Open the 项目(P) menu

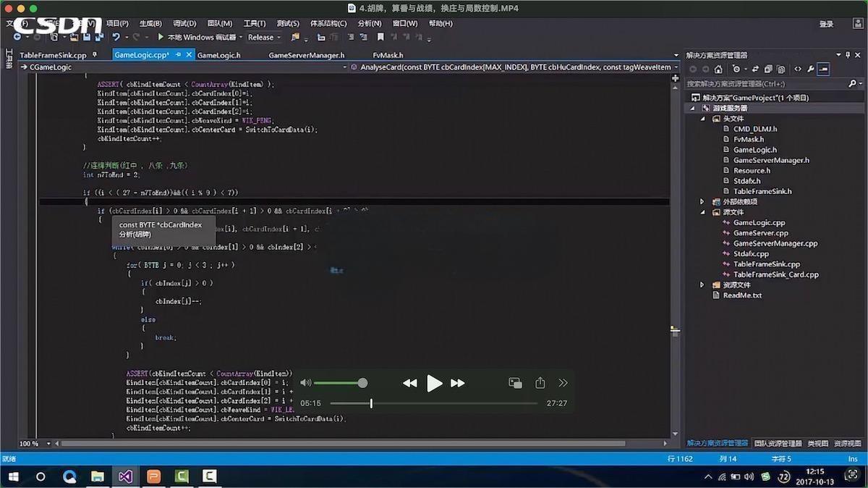click(x=117, y=23)
